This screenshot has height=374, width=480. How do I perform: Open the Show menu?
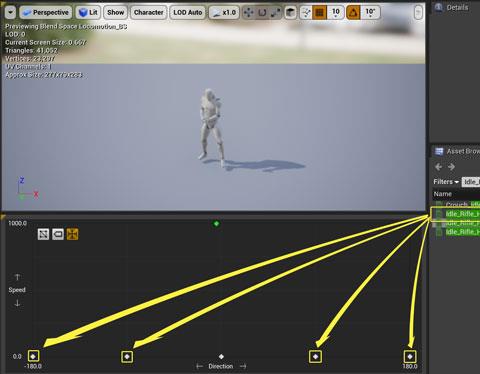(x=115, y=13)
